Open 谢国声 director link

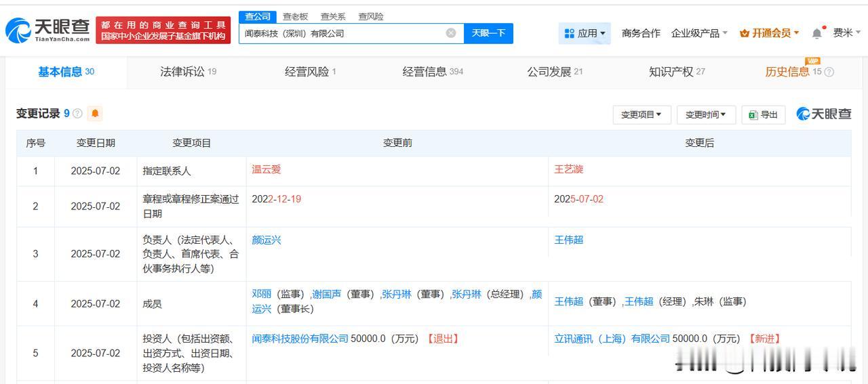327,294
